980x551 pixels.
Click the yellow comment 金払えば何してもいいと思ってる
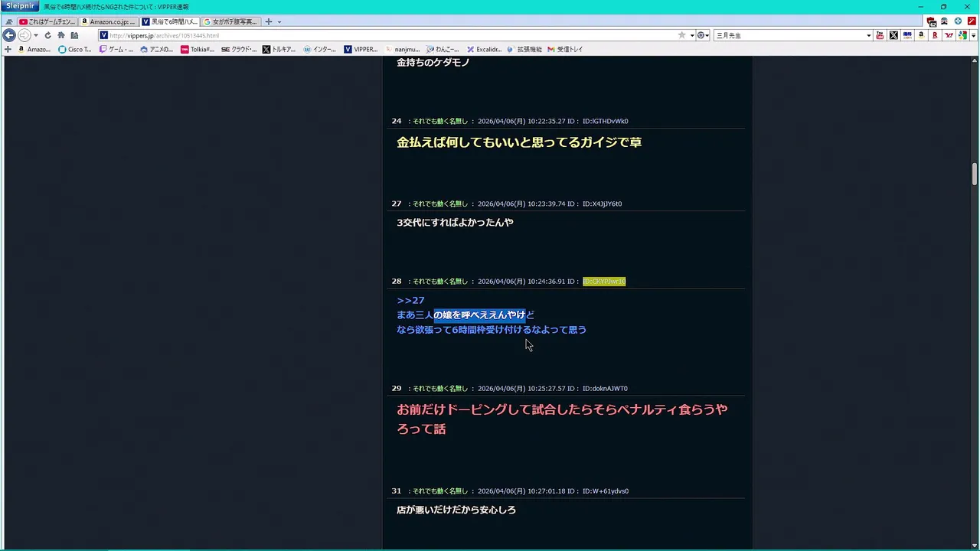point(519,142)
